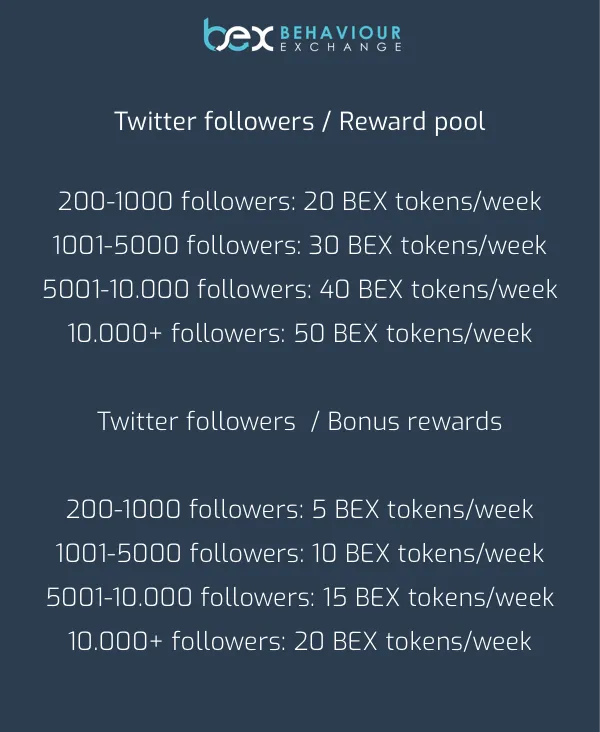The width and height of the screenshot is (600, 732).
Task: Click the BEHAVIOUR EXCHANGE wordmark
Action: pos(341,38)
